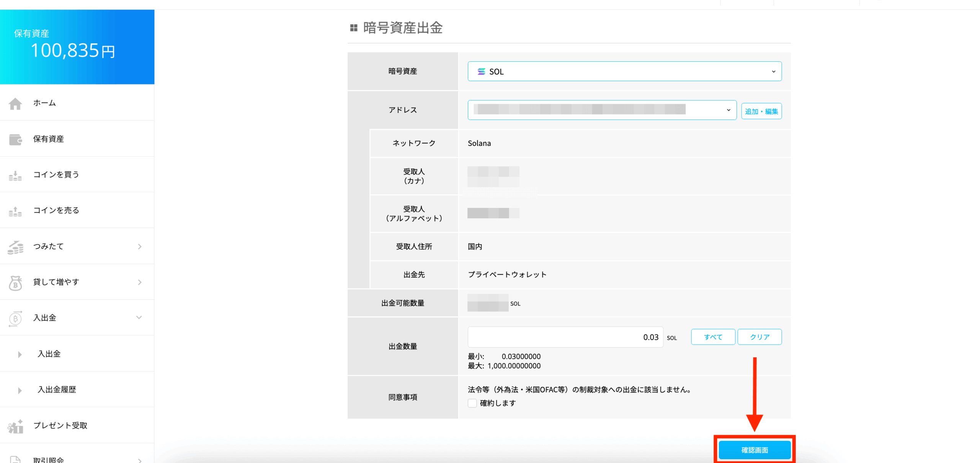Open the 入出金履歴 submenu item

tap(57, 389)
